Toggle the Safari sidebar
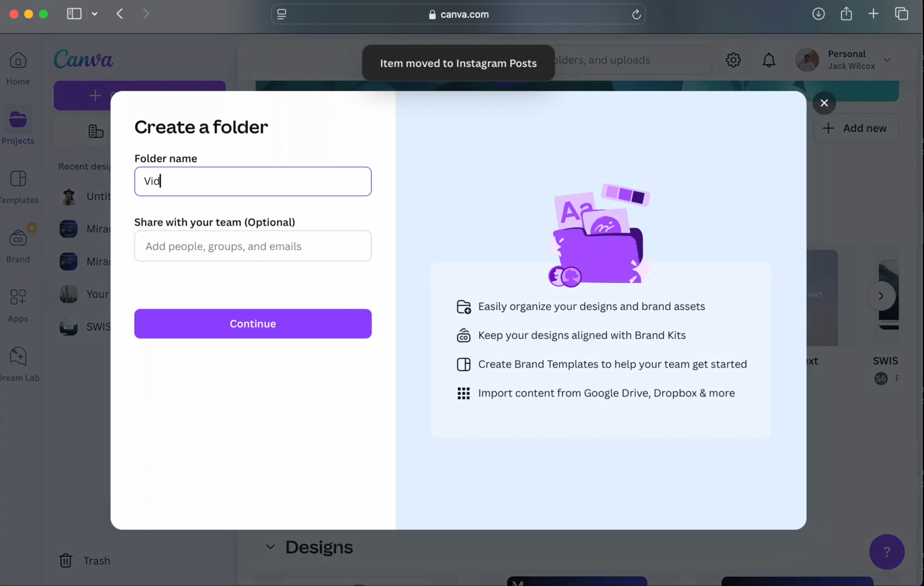 [74, 14]
